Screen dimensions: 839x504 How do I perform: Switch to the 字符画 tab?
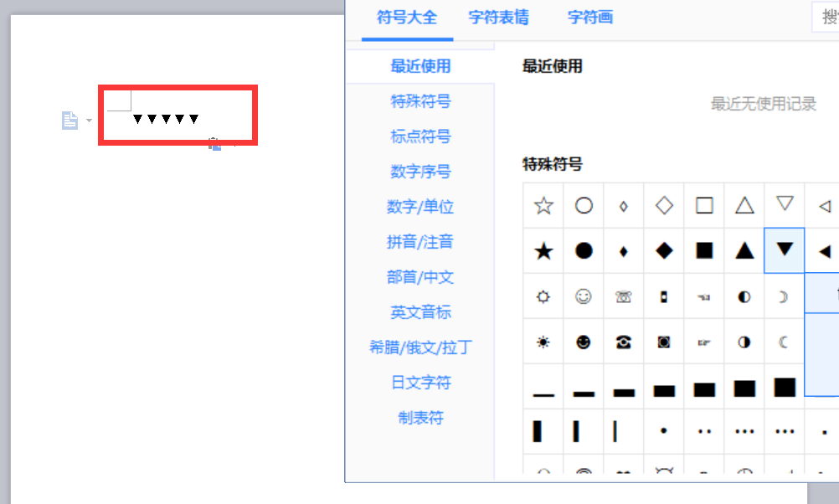[x=589, y=17]
